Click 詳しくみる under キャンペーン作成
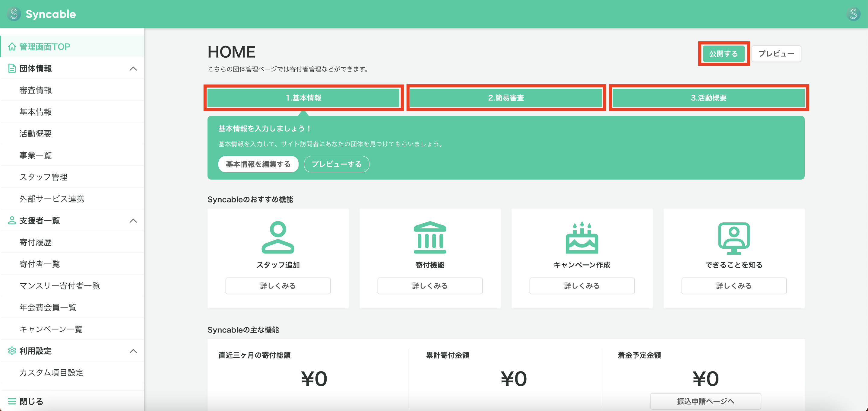 [x=582, y=286]
